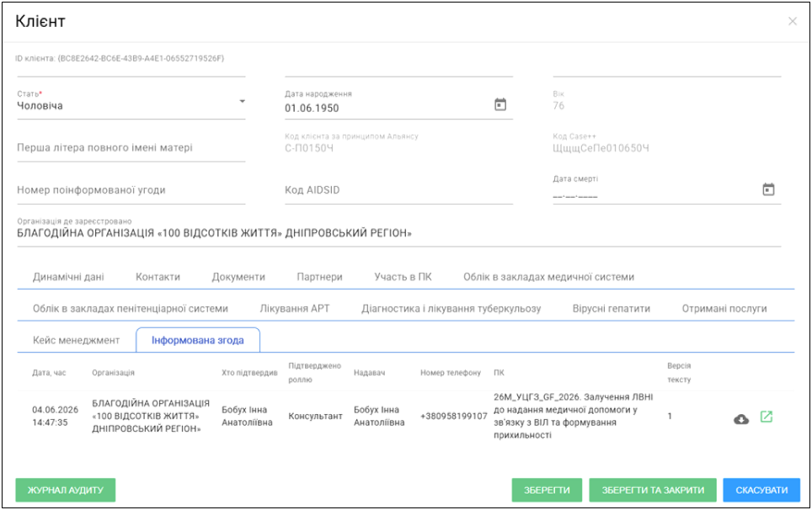Open the birth date calendar picker
Image resolution: width=812 pixels, height=510 pixels.
point(499,104)
